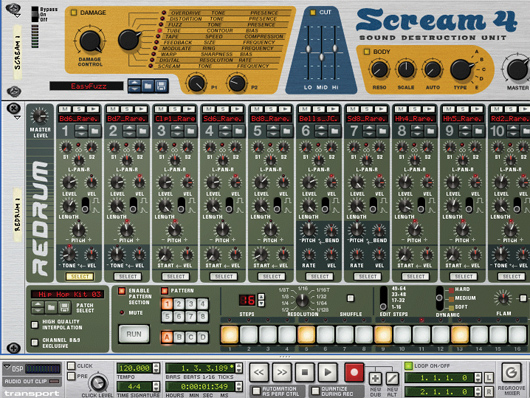Viewport: 530px width, 398px height.
Task: Click the Cut HI fader
Action: pos(335,48)
